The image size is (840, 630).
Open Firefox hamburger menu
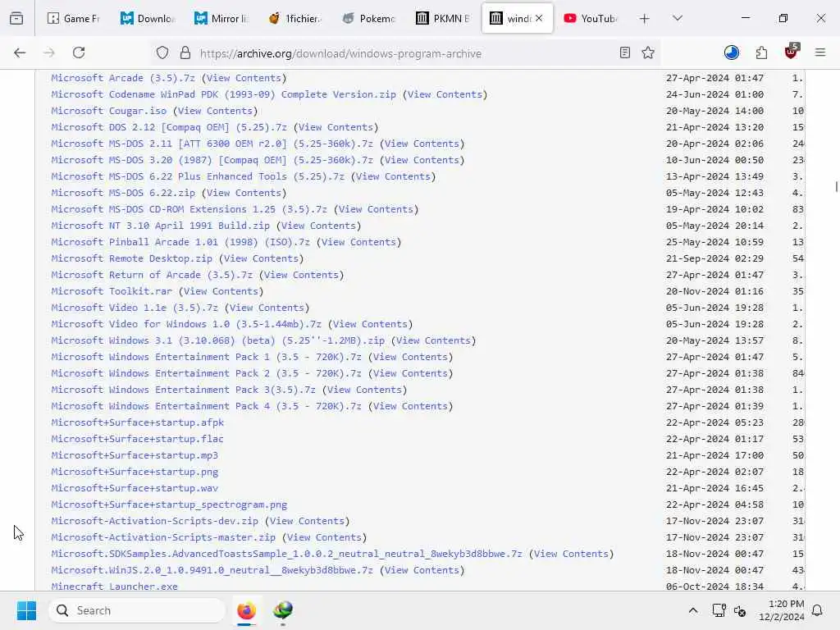pos(820,52)
